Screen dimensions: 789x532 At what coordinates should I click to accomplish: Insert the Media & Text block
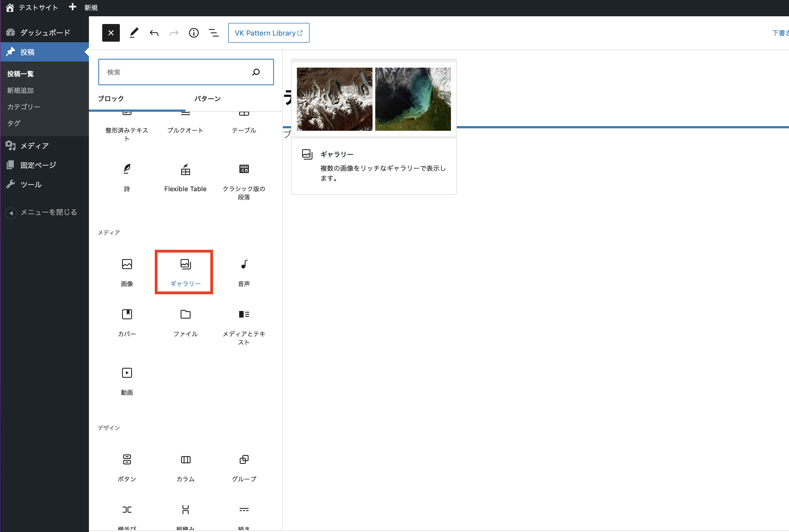point(244,326)
